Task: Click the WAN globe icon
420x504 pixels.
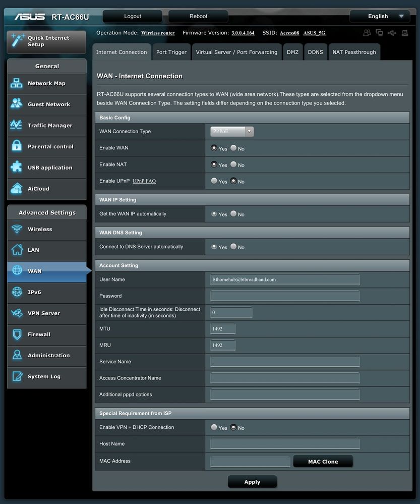Action: pyautogui.click(x=17, y=270)
